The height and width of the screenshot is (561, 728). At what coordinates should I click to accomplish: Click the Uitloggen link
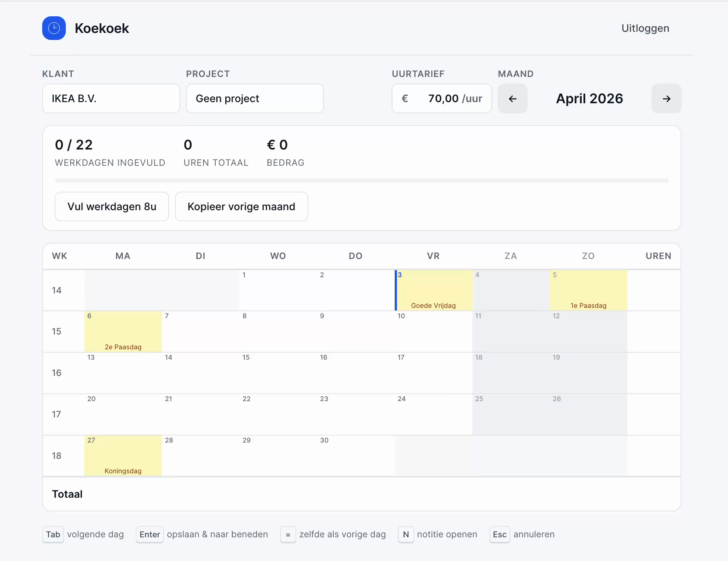coord(645,28)
